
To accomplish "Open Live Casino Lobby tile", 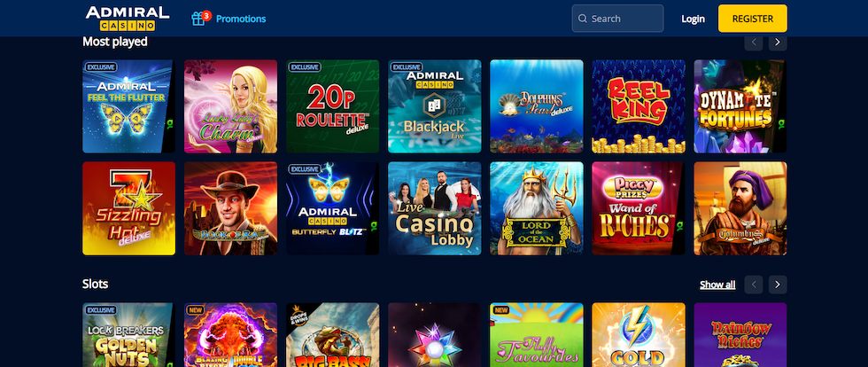I will coord(435,208).
